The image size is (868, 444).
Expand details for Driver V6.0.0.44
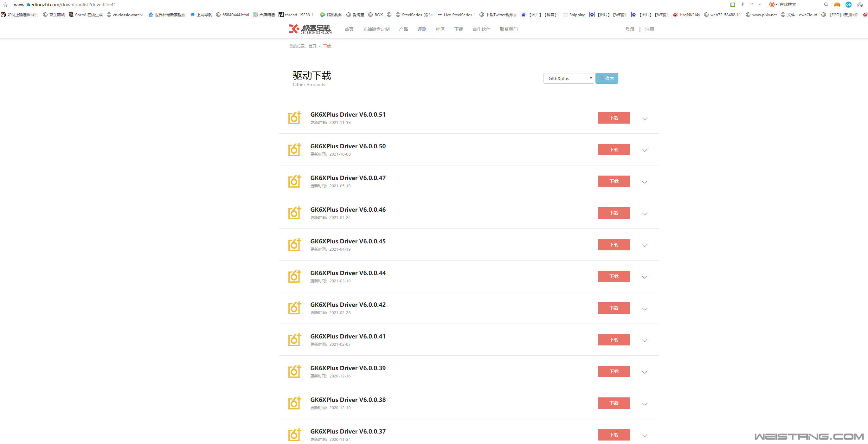coord(644,277)
